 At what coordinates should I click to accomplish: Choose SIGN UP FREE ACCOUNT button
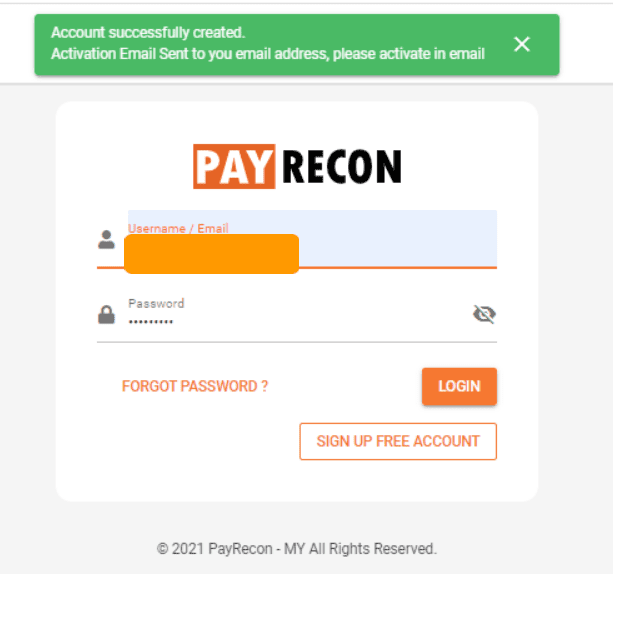(x=398, y=441)
